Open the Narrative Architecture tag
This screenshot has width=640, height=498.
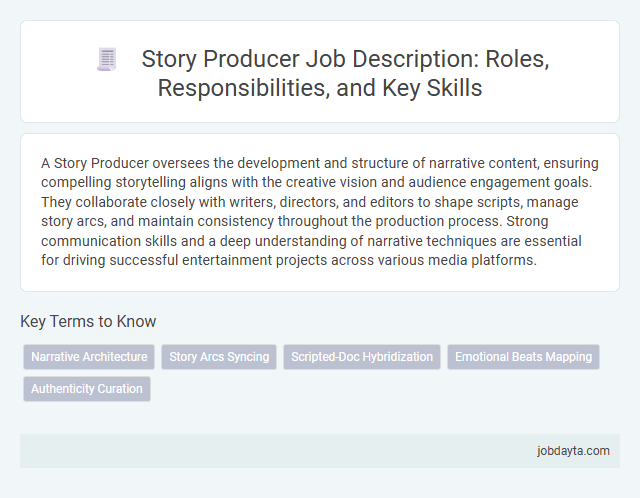[89, 357]
